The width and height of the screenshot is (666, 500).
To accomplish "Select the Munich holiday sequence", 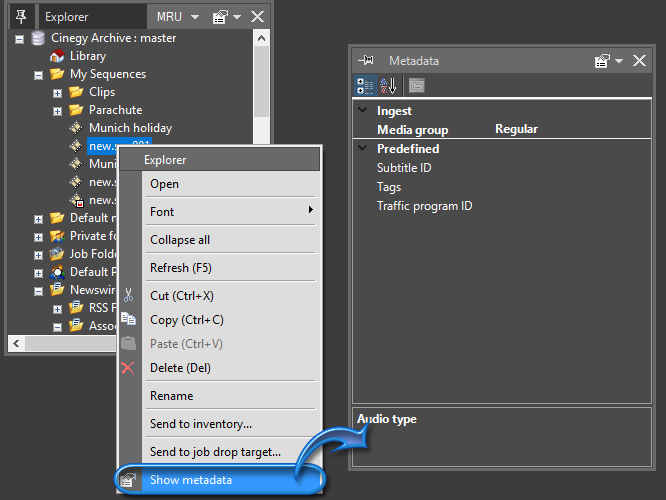I will pos(130,128).
